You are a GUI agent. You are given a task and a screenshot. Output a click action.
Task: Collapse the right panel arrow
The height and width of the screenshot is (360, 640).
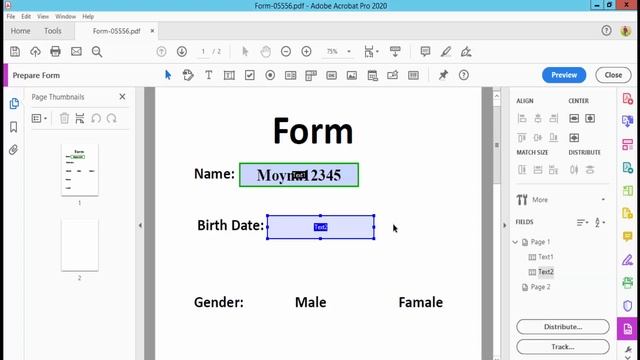[504, 225]
